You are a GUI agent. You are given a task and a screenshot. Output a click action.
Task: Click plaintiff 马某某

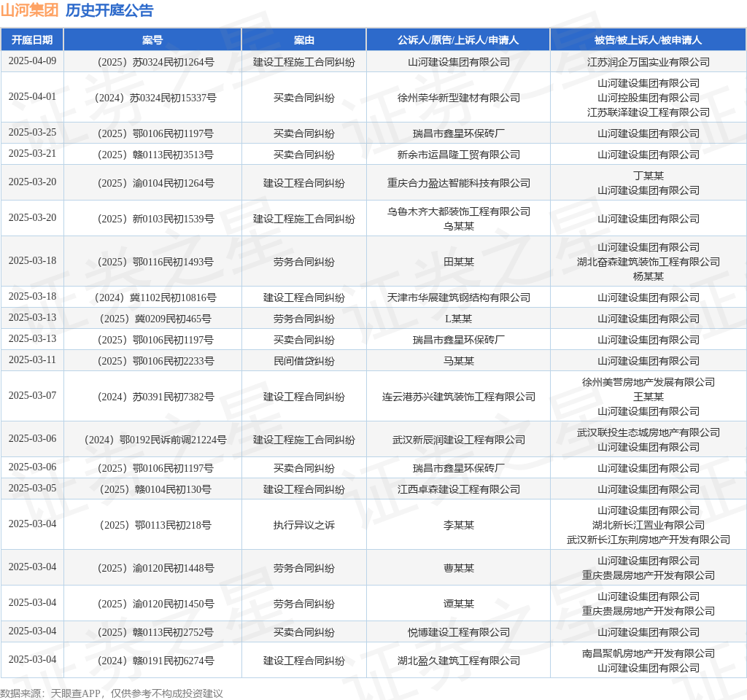[458, 362]
